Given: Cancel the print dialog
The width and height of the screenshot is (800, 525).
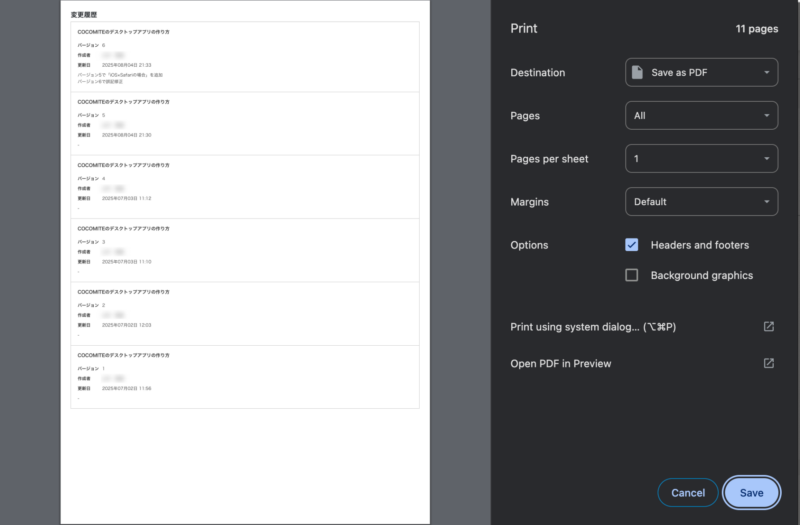Looking at the screenshot, I should coord(687,493).
